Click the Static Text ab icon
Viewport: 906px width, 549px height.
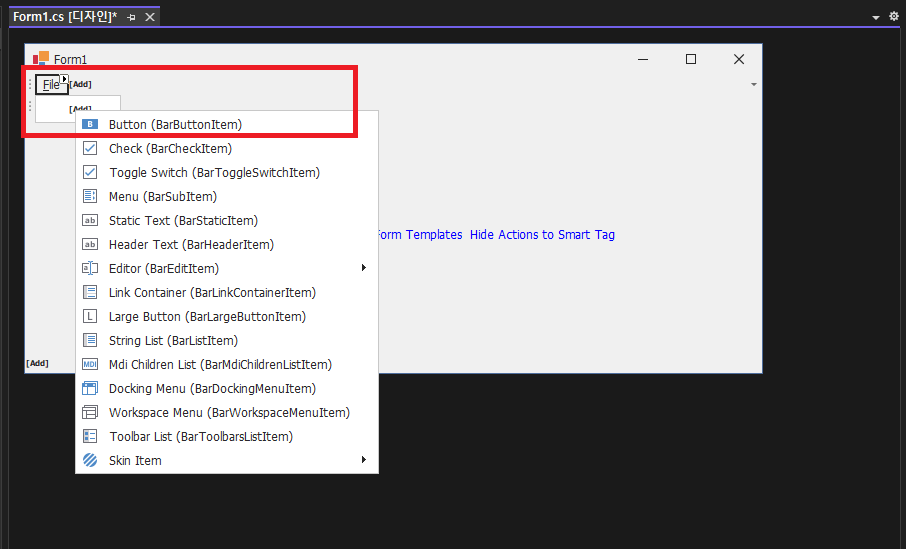pos(90,220)
